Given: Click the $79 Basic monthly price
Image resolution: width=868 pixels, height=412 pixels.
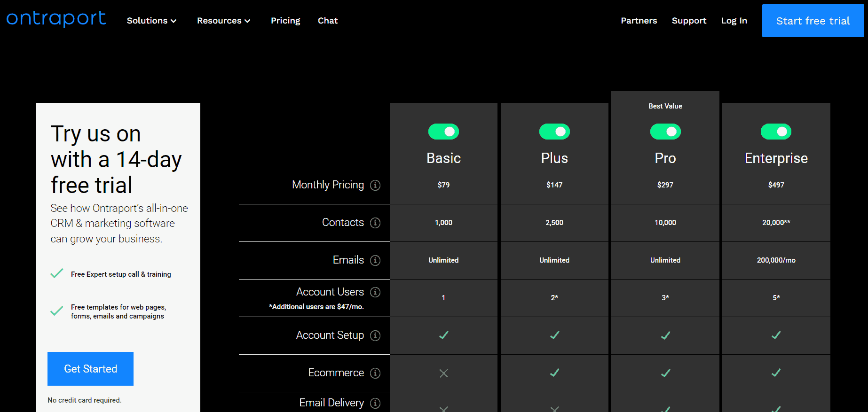Looking at the screenshot, I should [443, 185].
